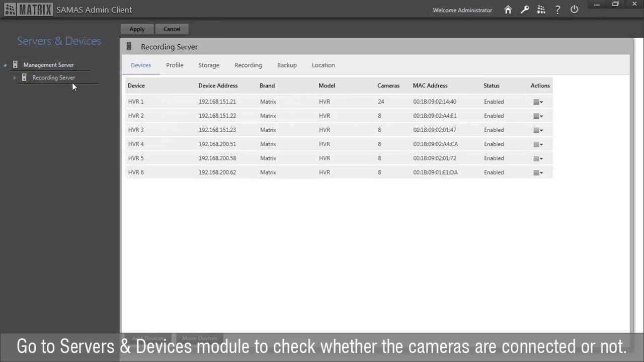Sort by the Cameras column header

click(x=388, y=85)
